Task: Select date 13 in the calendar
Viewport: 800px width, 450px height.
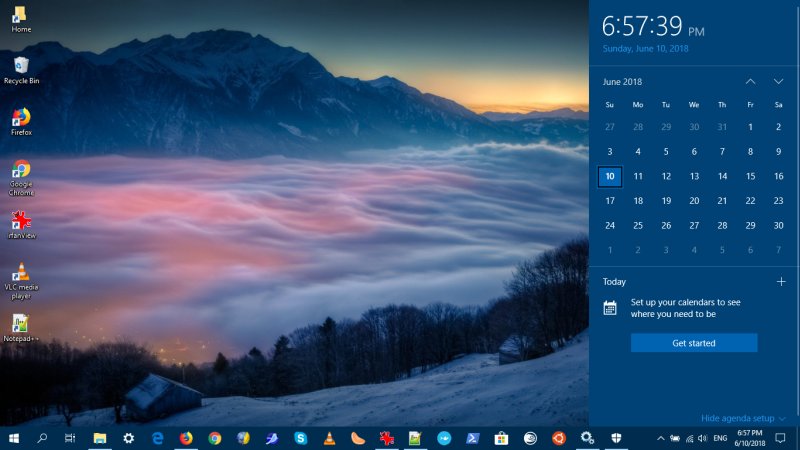Action: (694, 177)
